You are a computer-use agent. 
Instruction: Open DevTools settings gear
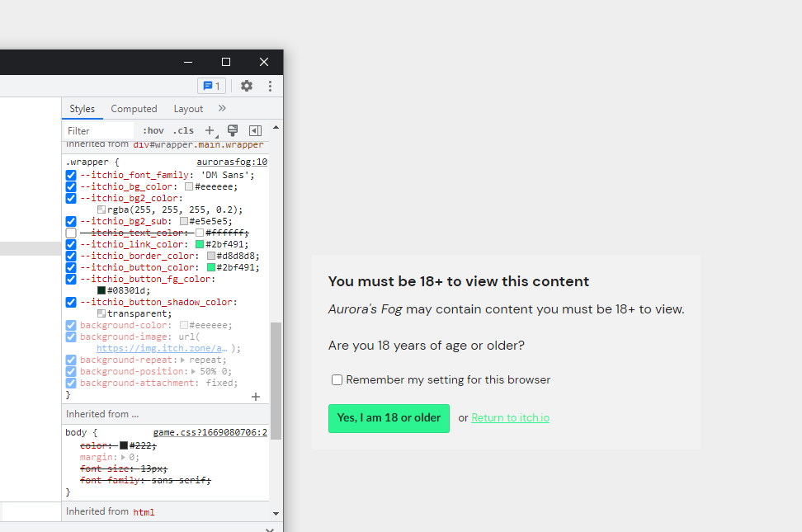[x=247, y=86]
